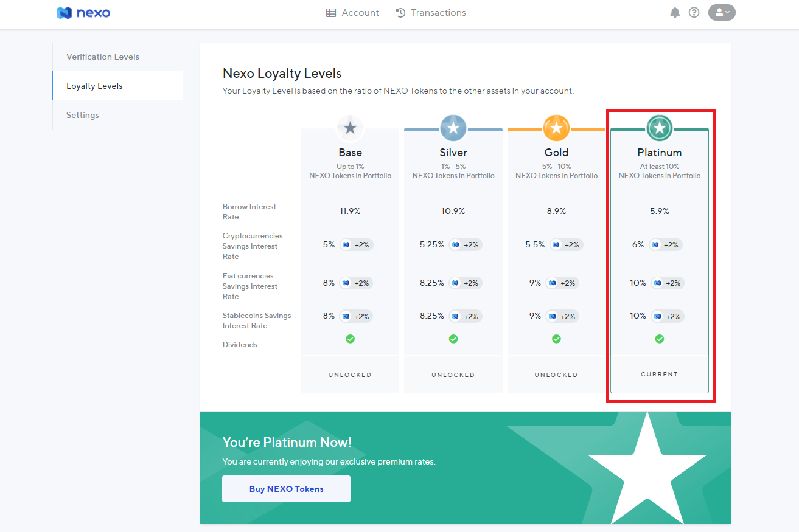The image size is (799, 532).
Task: Click the Gold level star badge
Action: tap(556, 128)
